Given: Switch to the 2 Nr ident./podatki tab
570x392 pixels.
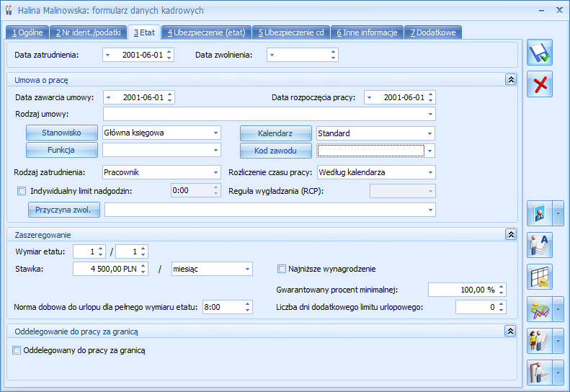Looking at the screenshot, I should 89,32.
